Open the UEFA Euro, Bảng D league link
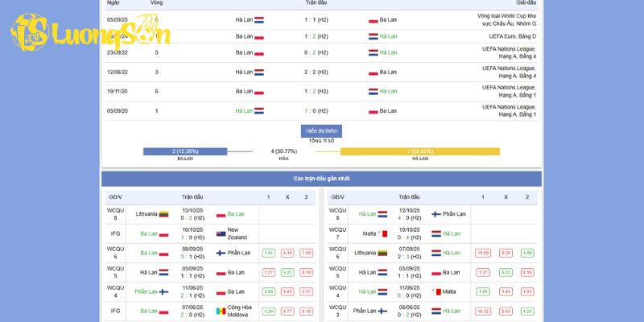Screen dimensions: 644x322 (x=512, y=36)
